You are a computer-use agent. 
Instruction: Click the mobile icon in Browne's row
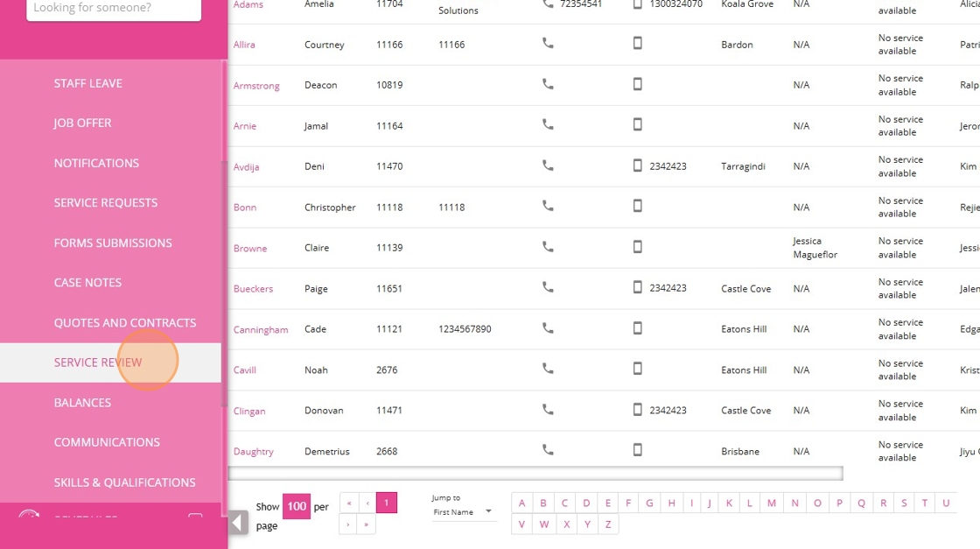coord(638,246)
